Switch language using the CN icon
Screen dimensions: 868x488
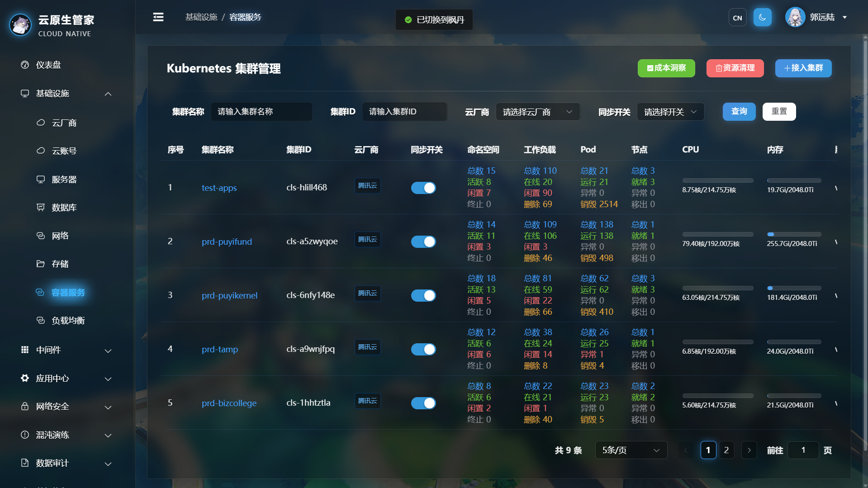737,18
